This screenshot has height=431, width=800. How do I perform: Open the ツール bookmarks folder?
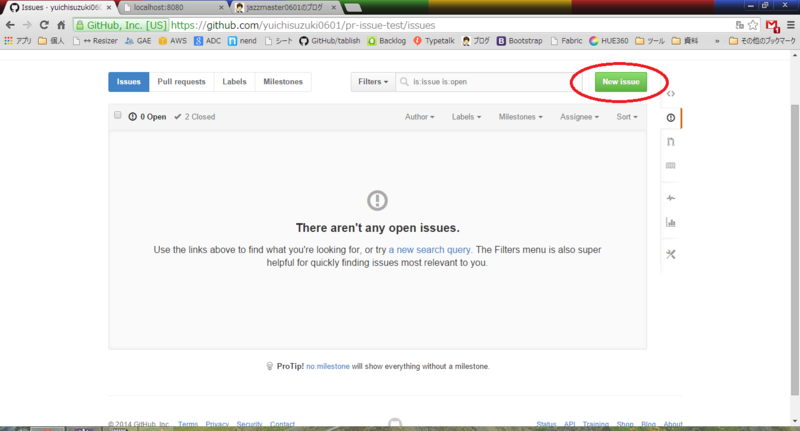pyautogui.click(x=649, y=41)
